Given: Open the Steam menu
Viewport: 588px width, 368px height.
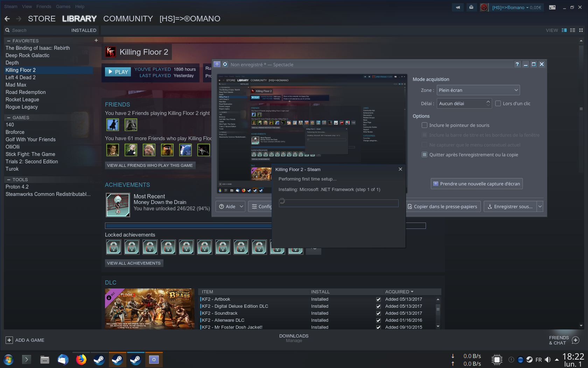Looking at the screenshot, I should coord(11,6).
